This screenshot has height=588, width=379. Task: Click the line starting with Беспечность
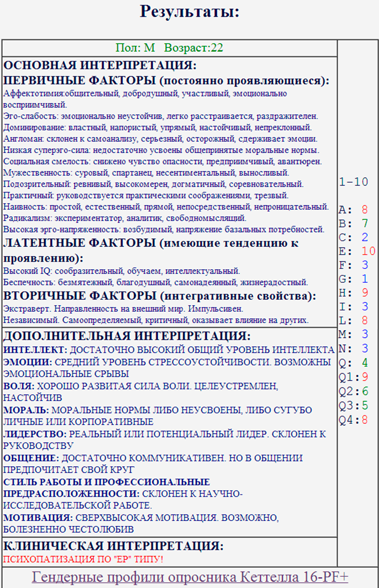(155, 282)
